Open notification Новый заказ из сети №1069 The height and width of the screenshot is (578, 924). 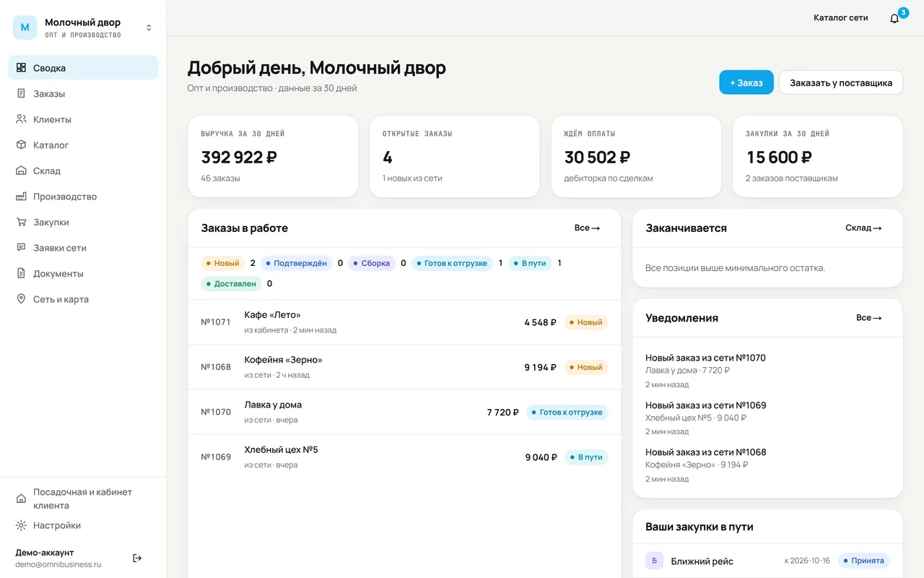767,418
